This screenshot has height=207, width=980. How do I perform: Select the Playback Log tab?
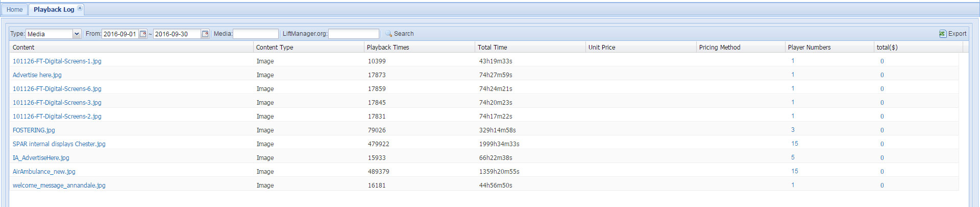pos(54,10)
